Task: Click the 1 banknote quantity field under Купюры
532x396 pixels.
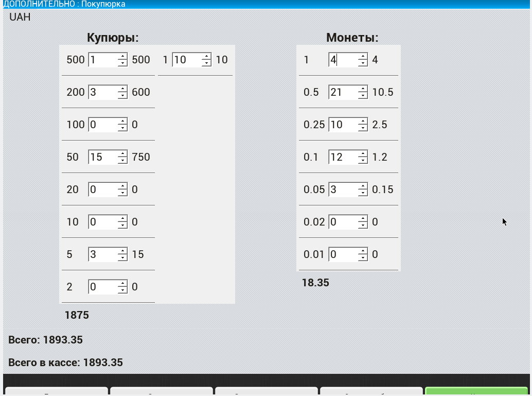Action: (x=187, y=60)
